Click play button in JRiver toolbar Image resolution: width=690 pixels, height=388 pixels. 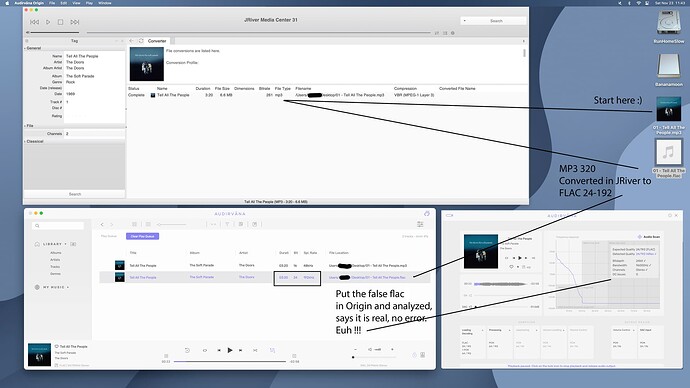[x=48, y=22]
